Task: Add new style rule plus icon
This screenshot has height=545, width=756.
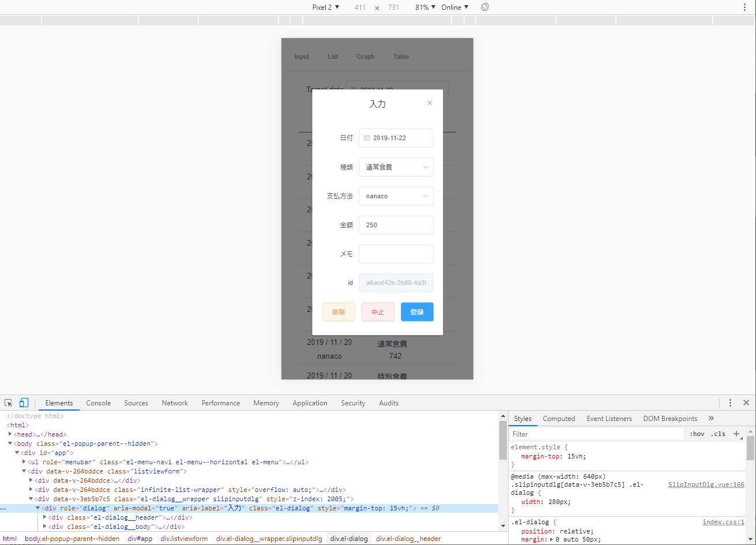Action: pos(736,434)
